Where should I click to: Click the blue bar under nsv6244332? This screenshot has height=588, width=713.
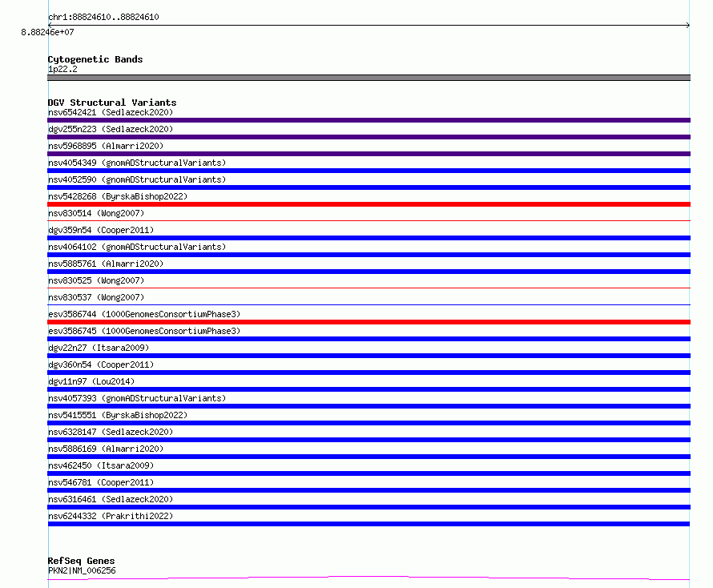[369, 524]
